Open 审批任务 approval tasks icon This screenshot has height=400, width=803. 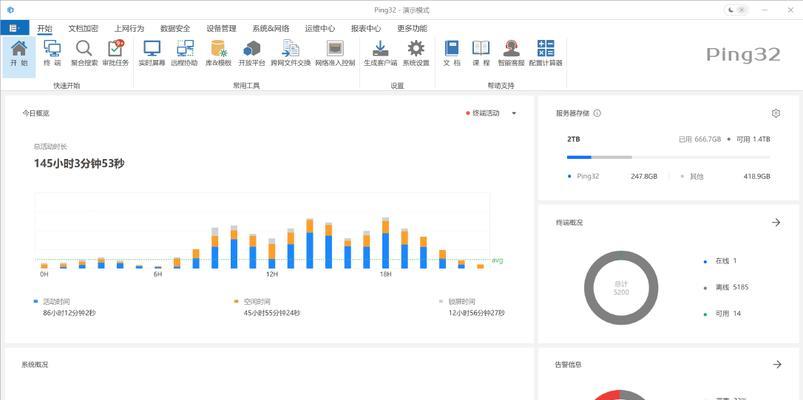click(x=116, y=53)
